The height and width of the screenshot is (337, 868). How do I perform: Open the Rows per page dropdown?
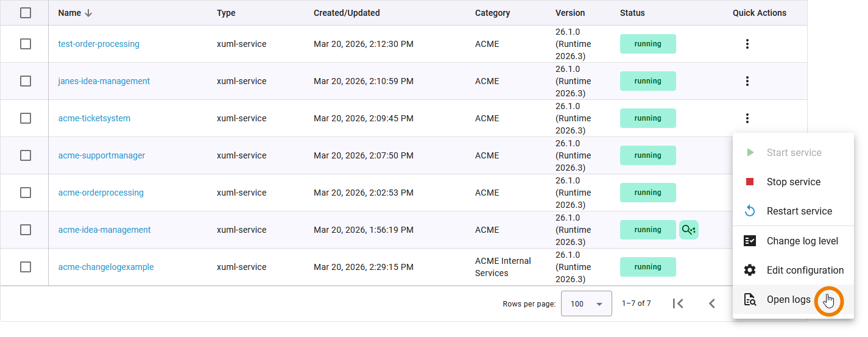[586, 303]
